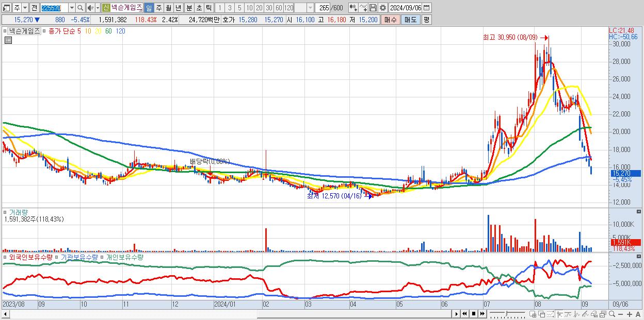Click the indicator add icon beside 265/600
This screenshot has height=320, width=644.
353,8
